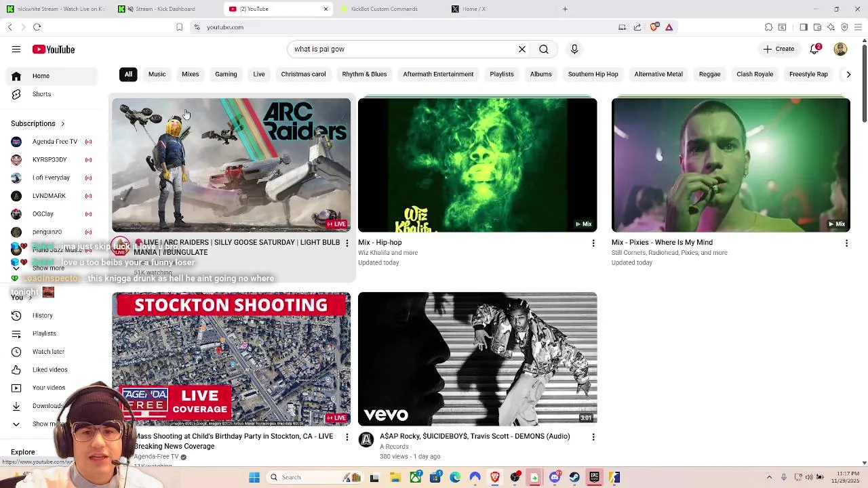Select the Music filter chip
Screen dimensions: 868x488
pos(157,75)
